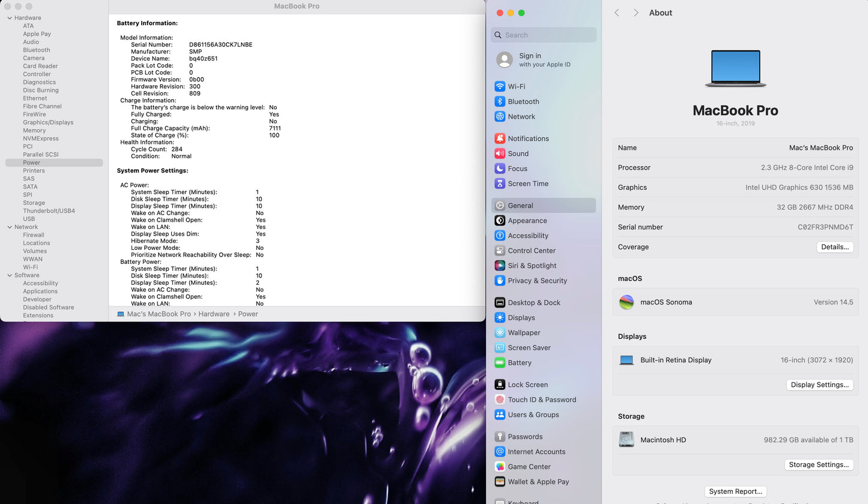Select the Notifications bell icon

coord(500,138)
